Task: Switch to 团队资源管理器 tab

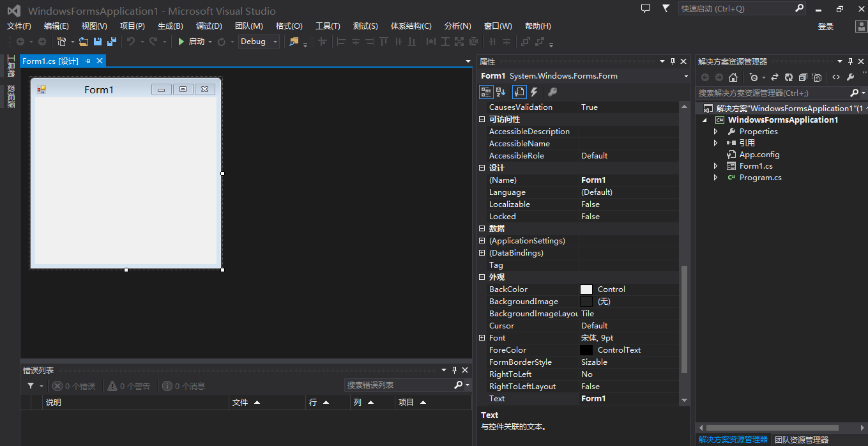Action: pos(801,440)
